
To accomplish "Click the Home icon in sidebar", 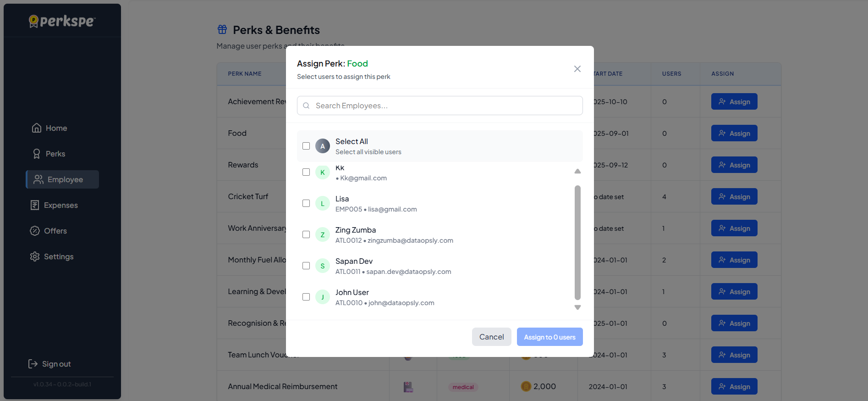I will (x=37, y=128).
